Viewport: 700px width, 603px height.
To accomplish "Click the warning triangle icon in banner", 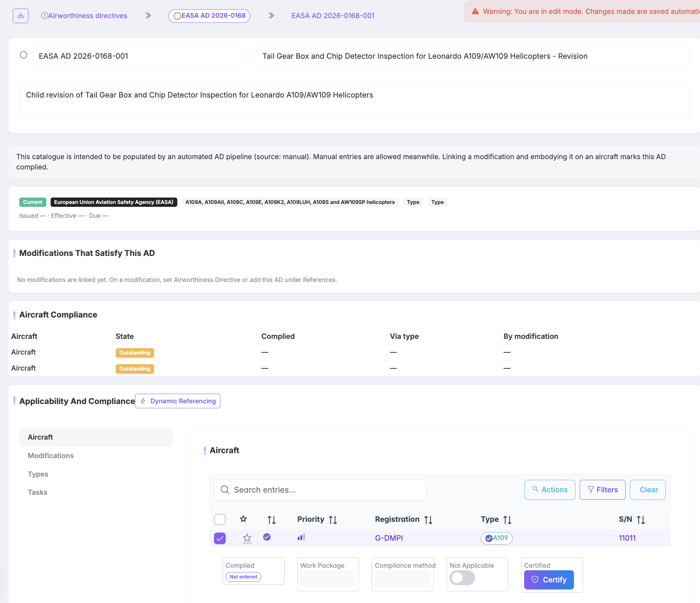I will pyautogui.click(x=475, y=11).
